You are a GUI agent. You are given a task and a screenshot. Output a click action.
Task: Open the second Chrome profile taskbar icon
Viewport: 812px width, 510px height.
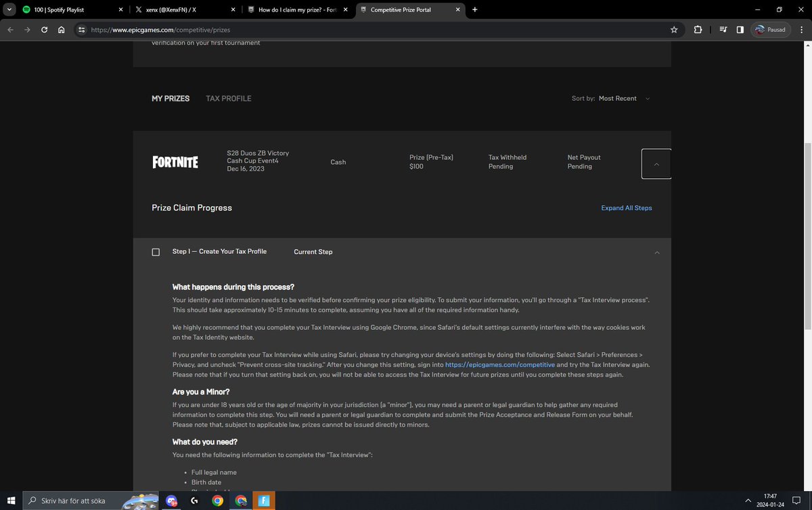[240, 501]
